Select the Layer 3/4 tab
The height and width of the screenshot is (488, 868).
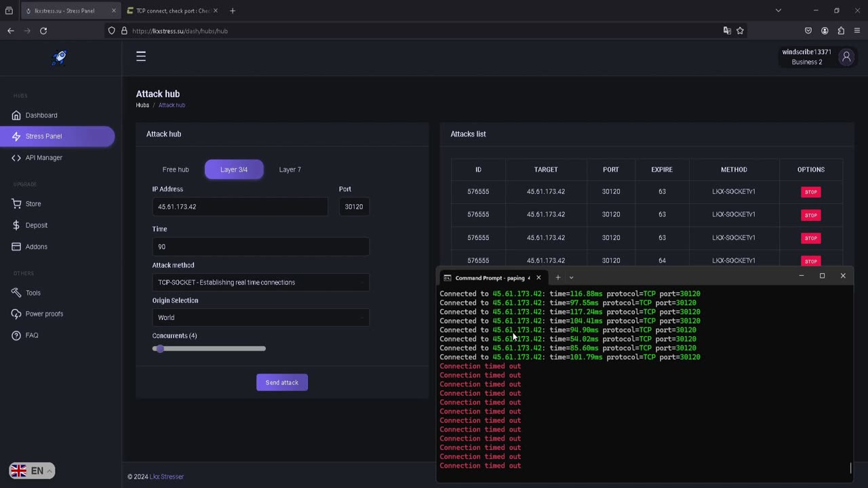[x=234, y=169]
